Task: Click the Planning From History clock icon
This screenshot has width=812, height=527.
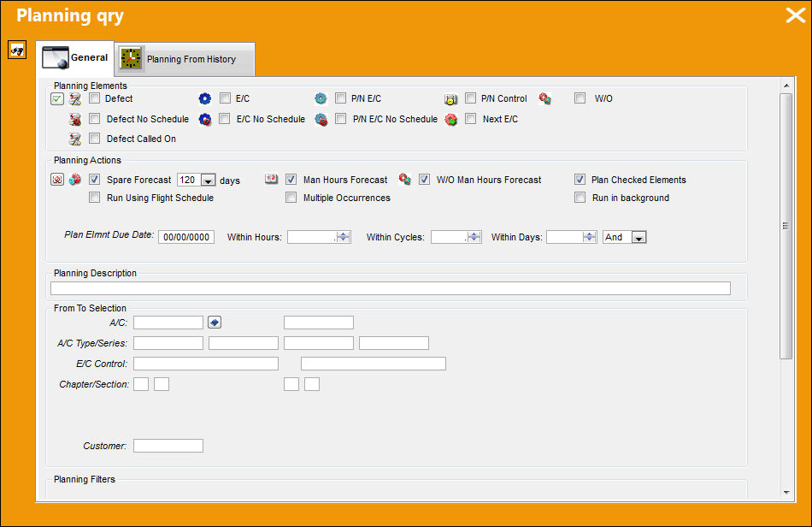Action: click(x=131, y=58)
